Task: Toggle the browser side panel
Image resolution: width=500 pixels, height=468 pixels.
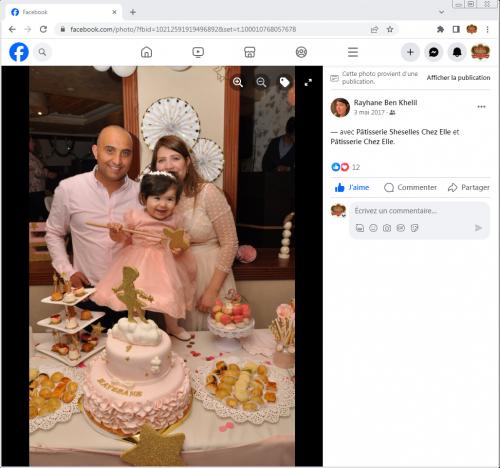Action: click(x=456, y=29)
